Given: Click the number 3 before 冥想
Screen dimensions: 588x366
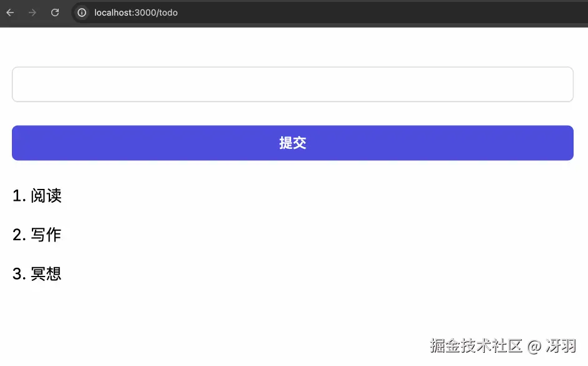Looking at the screenshot, I should tap(17, 273).
